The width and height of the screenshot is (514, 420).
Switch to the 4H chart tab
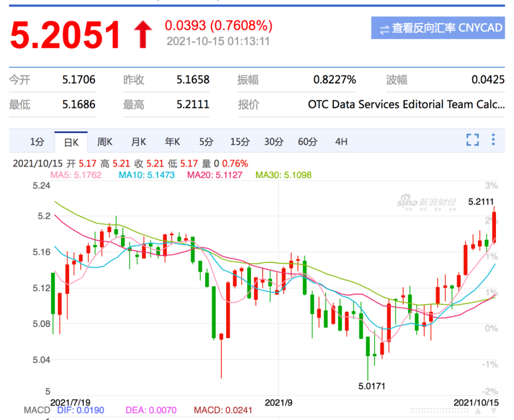click(341, 142)
